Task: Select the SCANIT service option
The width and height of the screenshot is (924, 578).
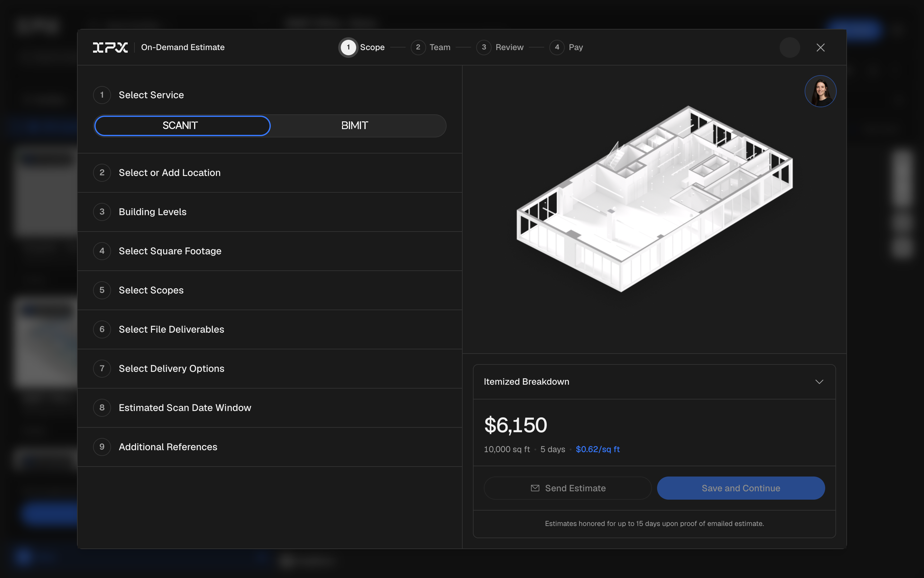Action: (x=182, y=126)
